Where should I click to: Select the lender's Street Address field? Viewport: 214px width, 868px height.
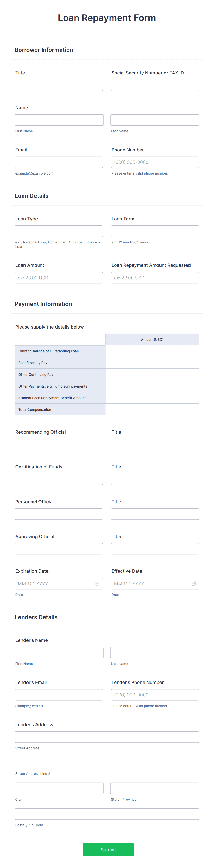[x=107, y=737]
